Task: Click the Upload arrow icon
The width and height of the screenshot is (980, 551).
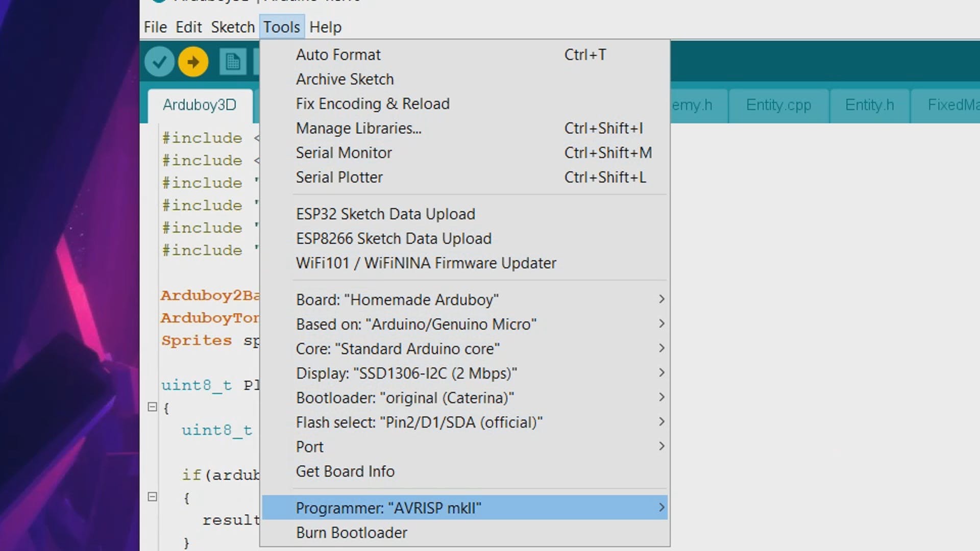Action: [x=193, y=62]
